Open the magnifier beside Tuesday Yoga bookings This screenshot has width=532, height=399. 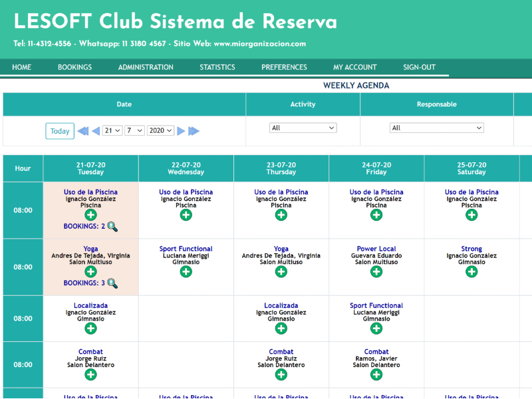coord(112,283)
